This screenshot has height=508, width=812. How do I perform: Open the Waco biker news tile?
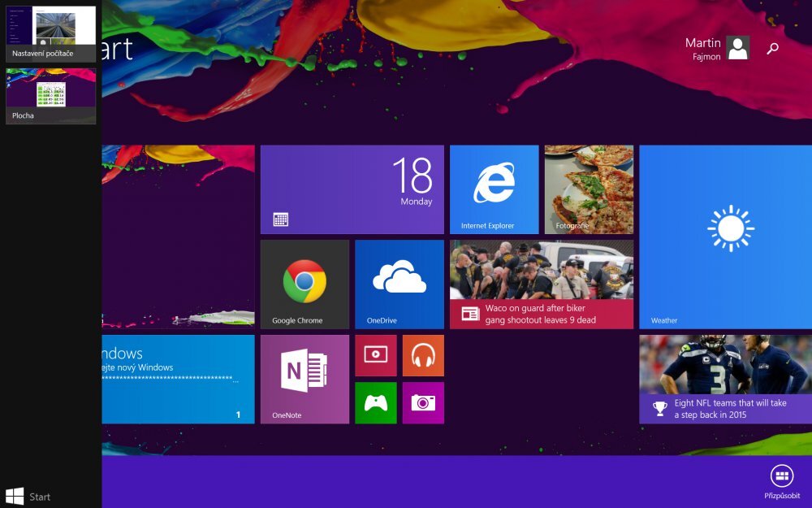(x=542, y=284)
